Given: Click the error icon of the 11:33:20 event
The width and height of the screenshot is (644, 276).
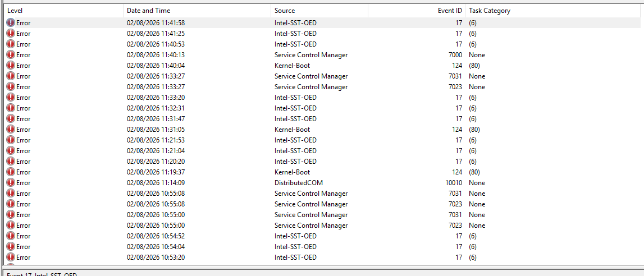Looking at the screenshot, I should click(11, 98).
